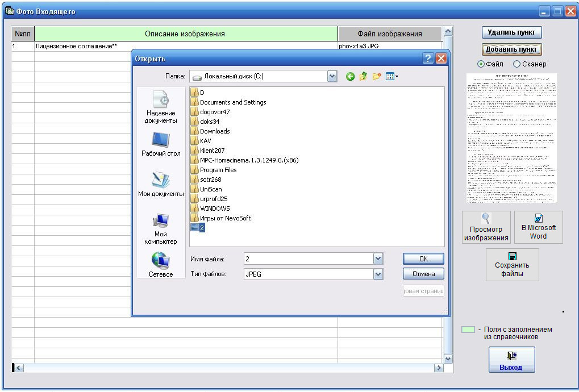
Task: Select the Файл radio button
Action: [481, 64]
